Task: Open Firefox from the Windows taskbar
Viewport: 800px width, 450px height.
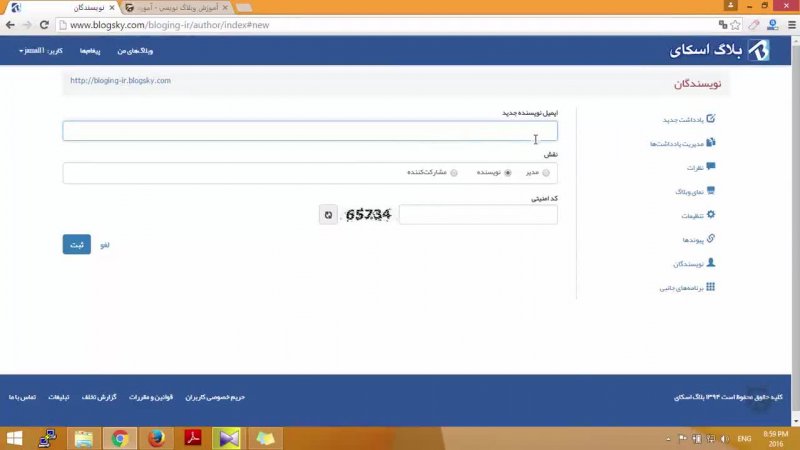Action: [x=155, y=438]
